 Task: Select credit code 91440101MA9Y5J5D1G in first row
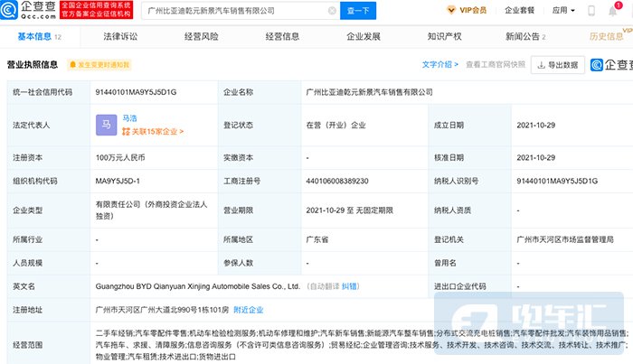click(x=136, y=92)
